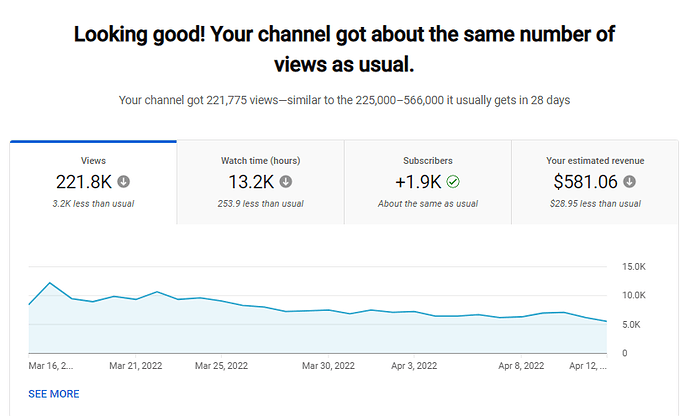Click the 'About the same as usual' text

(428, 204)
